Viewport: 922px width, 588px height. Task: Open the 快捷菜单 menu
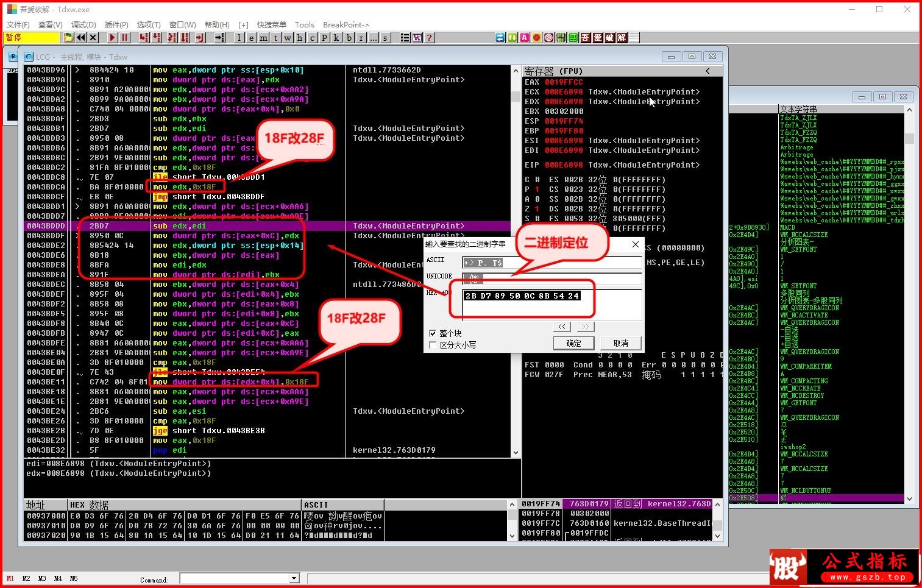point(272,25)
